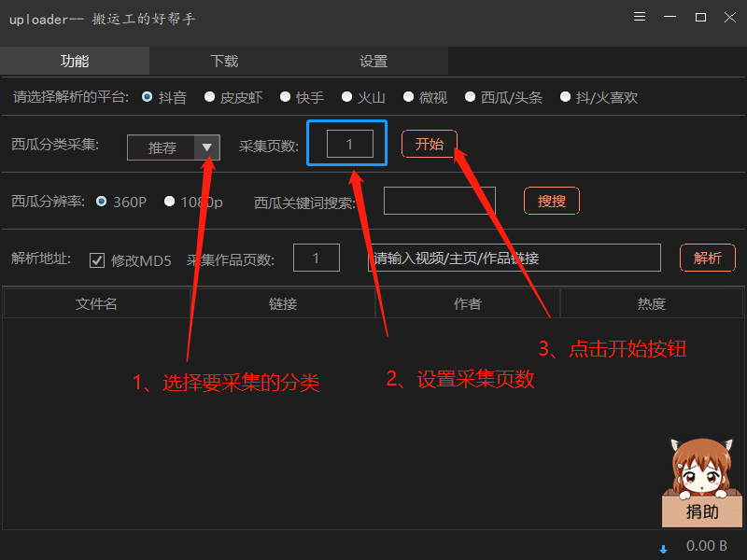This screenshot has height=560, width=747.
Task: Open the hamburger menu icon in title bar
Action: click(x=639, y=17)
